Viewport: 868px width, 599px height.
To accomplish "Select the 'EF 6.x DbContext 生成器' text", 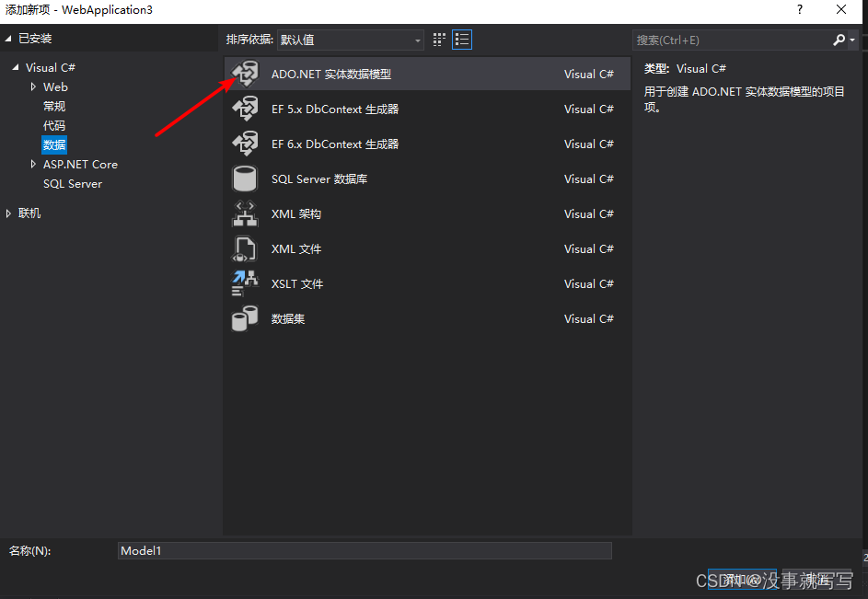I will (x=335, y=144).
